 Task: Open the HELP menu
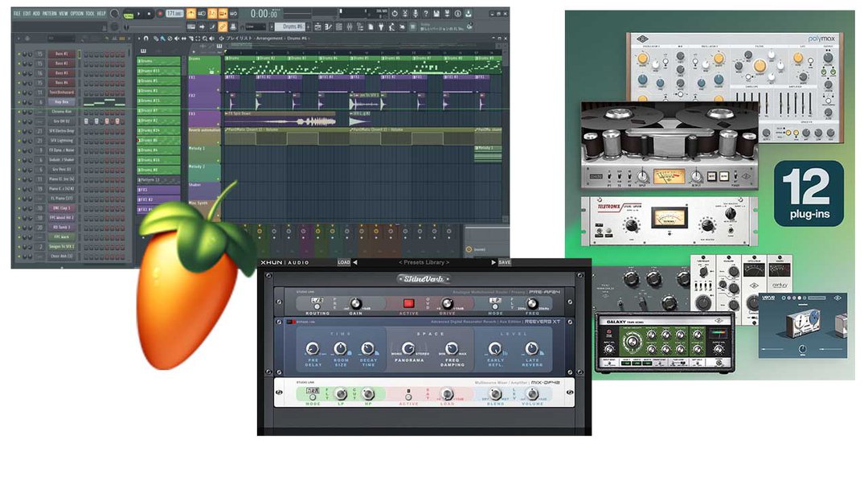point(101,14)
